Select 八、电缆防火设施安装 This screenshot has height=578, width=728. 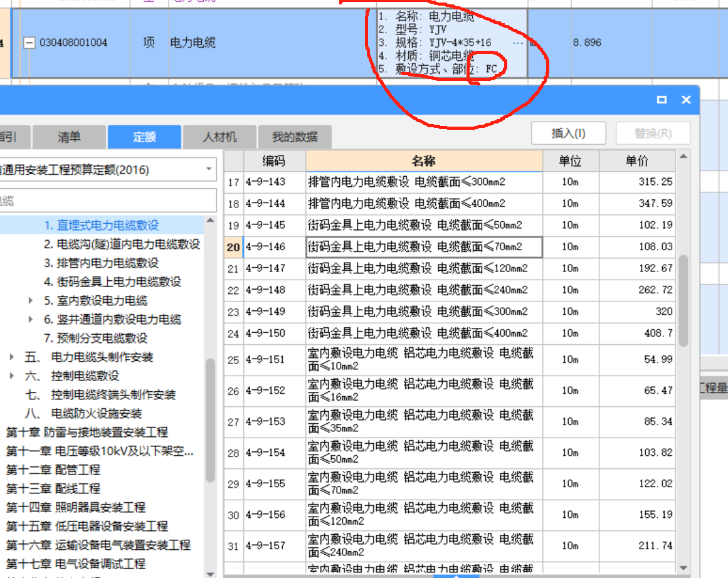click(83, 413)
